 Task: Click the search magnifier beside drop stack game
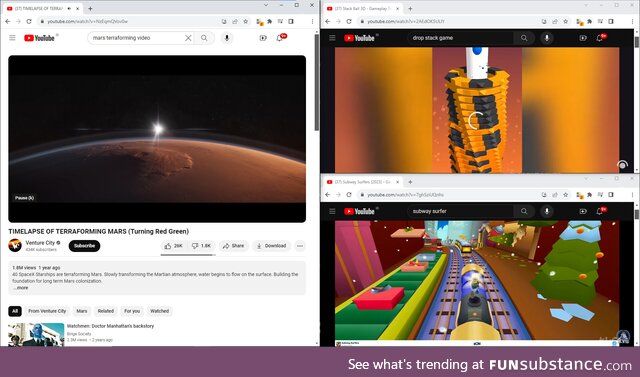(524, 38)
